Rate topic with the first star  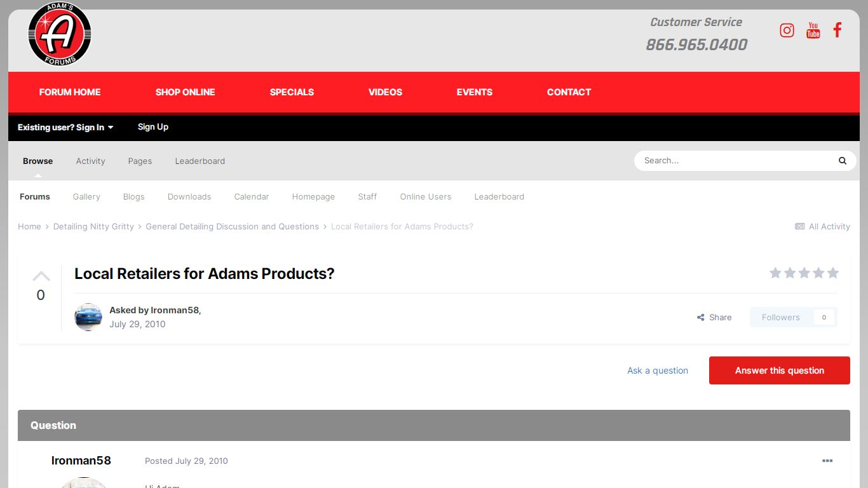(775, 273)
